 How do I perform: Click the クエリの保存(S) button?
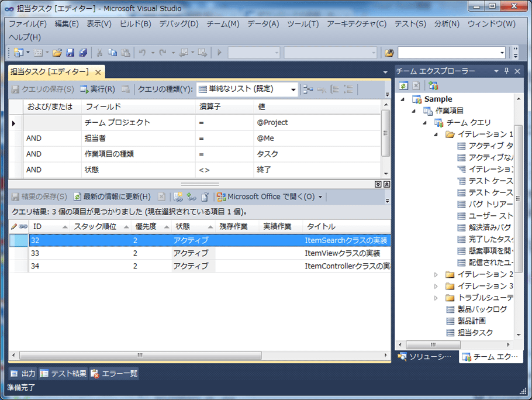[43, 89]
